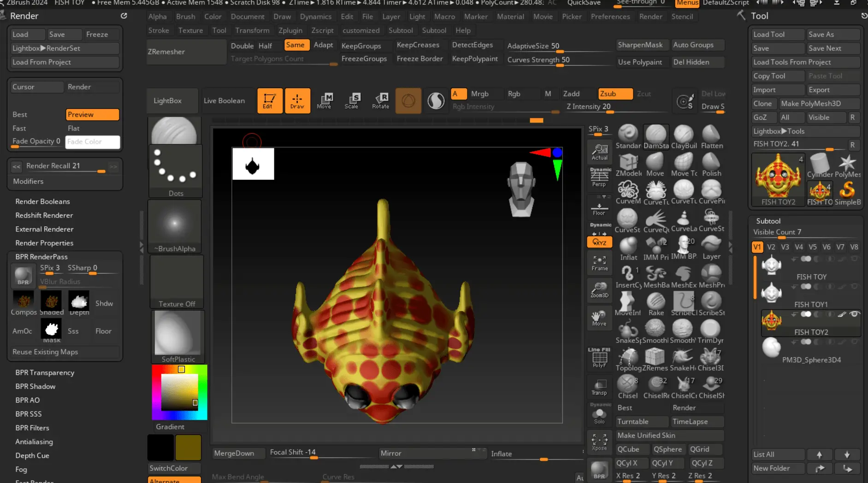
Task: Open the Zplugin menu
Action: [x=290, y=30]
